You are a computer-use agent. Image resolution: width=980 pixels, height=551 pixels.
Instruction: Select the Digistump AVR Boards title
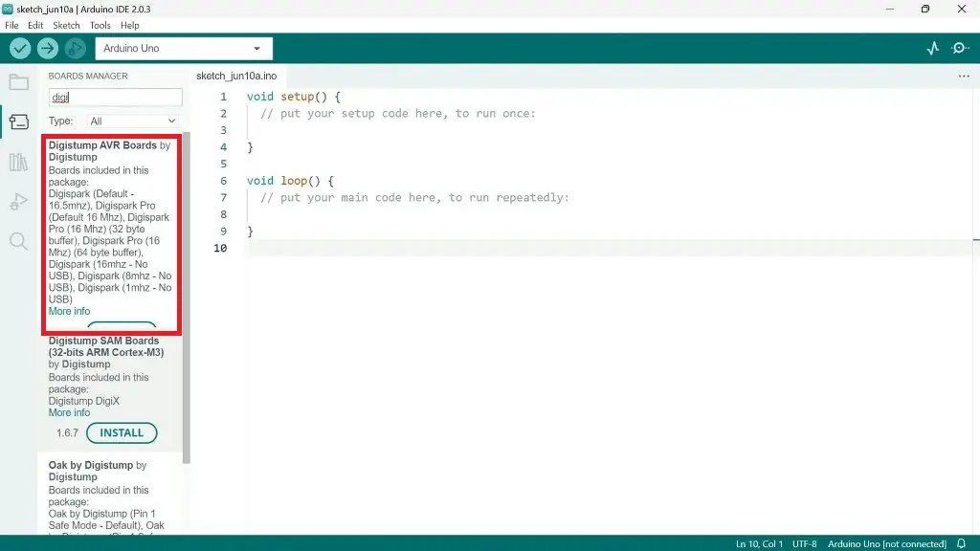pyautogui.click(x=102, y=145)
